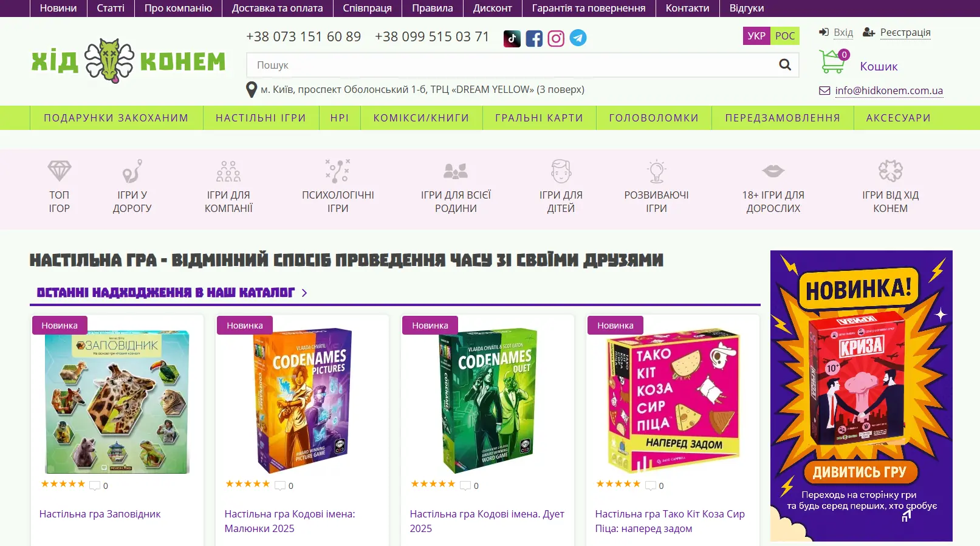Open the Facebook social icon

[534, 38]
